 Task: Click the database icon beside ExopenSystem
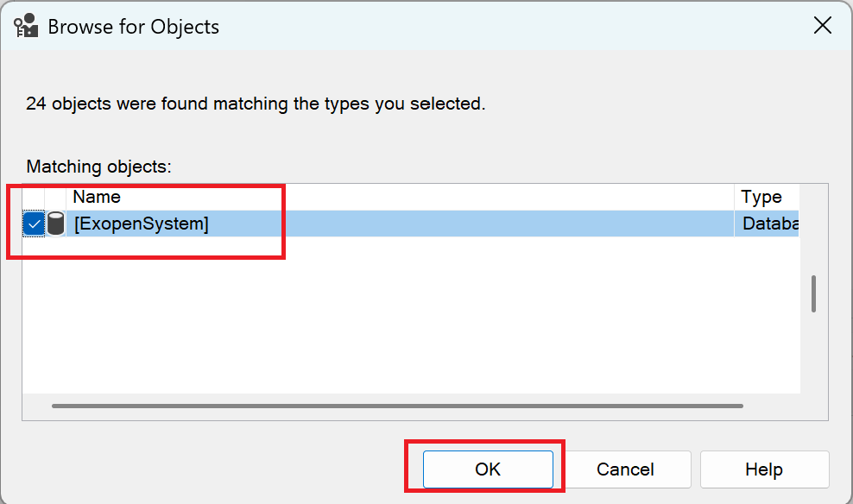pyautogui.click(x=55, y=224)
